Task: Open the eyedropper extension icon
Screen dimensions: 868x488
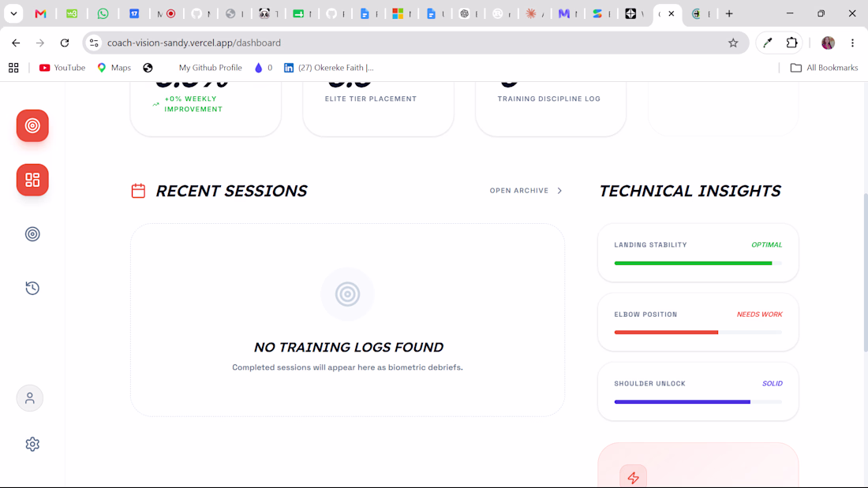Action: point(767,43)
